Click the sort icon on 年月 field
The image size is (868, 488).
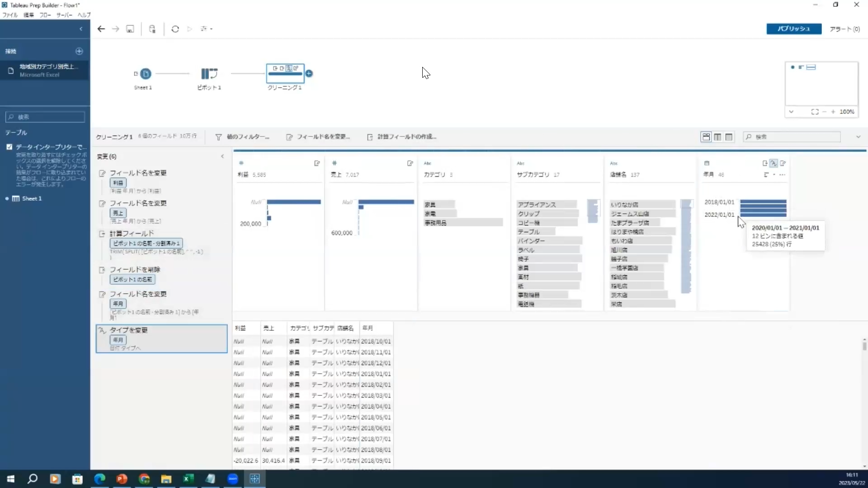point(766,175)
